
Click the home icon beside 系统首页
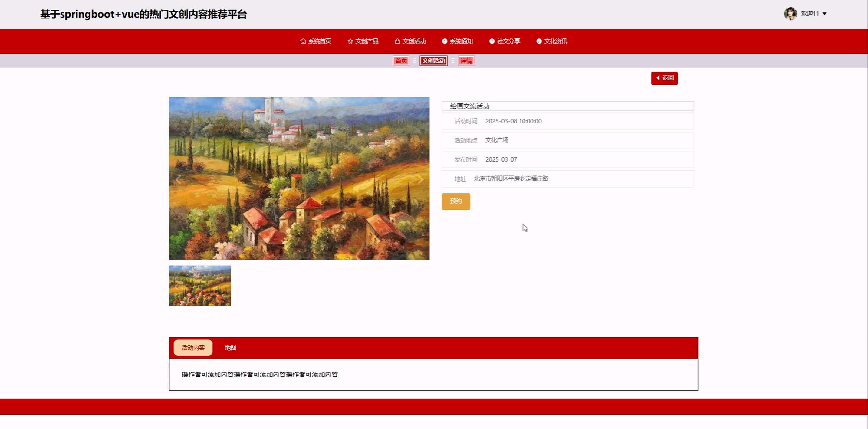[x=303, y=41]
